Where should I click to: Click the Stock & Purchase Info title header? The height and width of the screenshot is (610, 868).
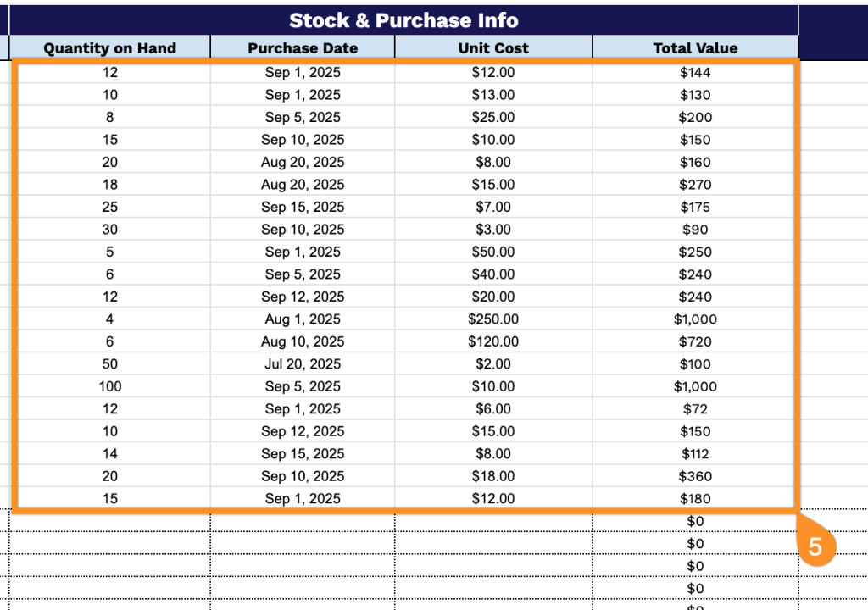coord(403,20)
